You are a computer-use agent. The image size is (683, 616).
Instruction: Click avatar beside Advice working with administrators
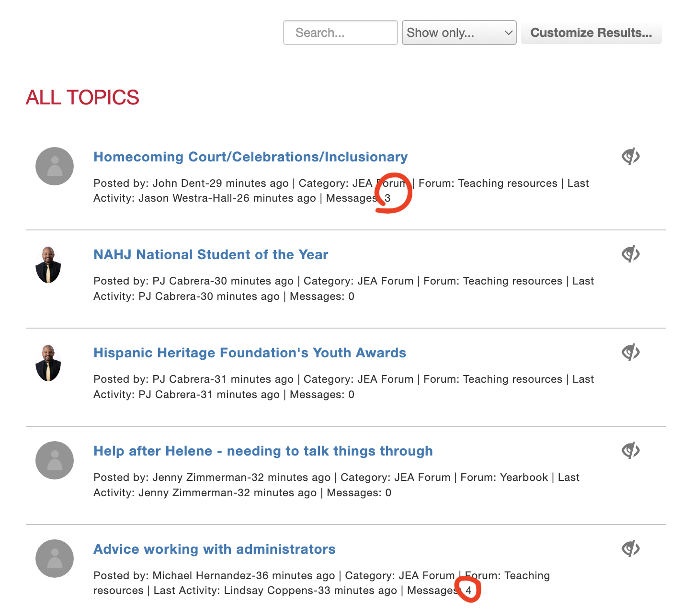[x=55, y=559]
